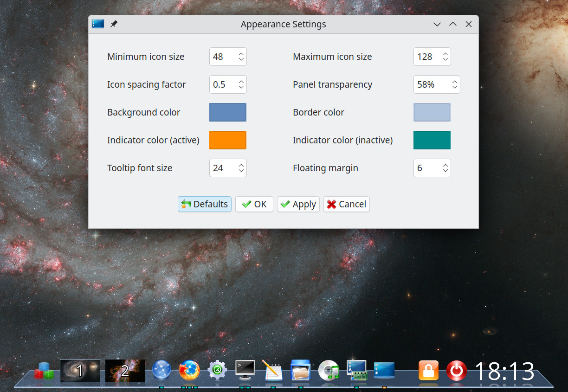Click the blue globe network icon
The height and width of the screenshot is (392, 568).
(x=161, y=371)
